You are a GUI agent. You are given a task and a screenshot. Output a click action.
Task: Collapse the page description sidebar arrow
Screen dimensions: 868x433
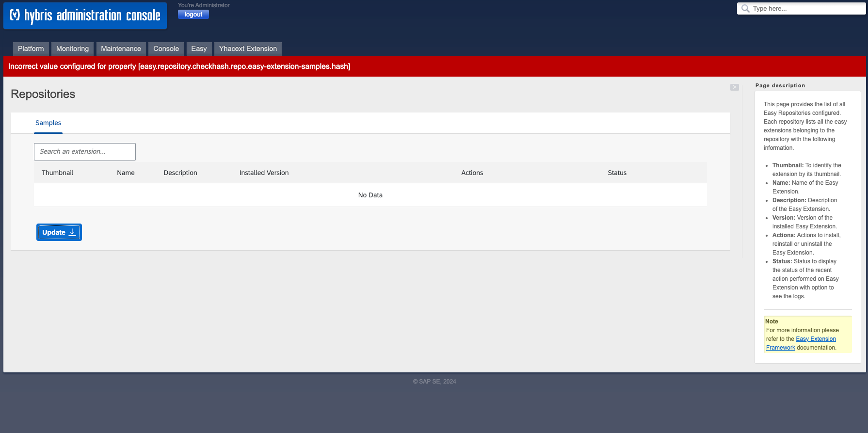coord(734,87)
